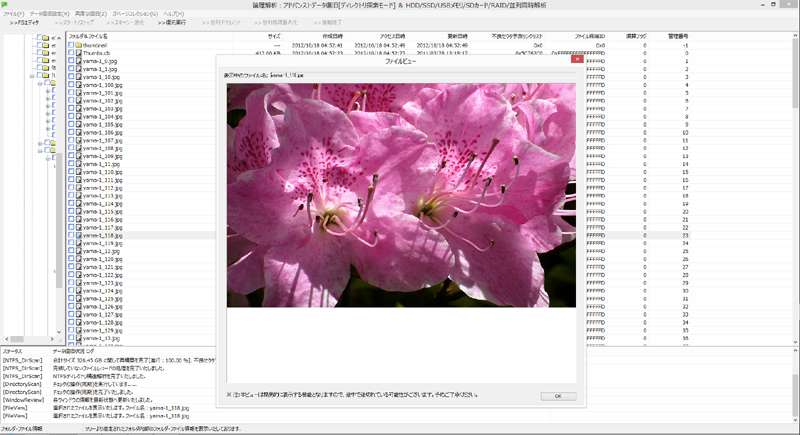Tick the checkbox for yama-1_111.jpg

tap(71, 180)
